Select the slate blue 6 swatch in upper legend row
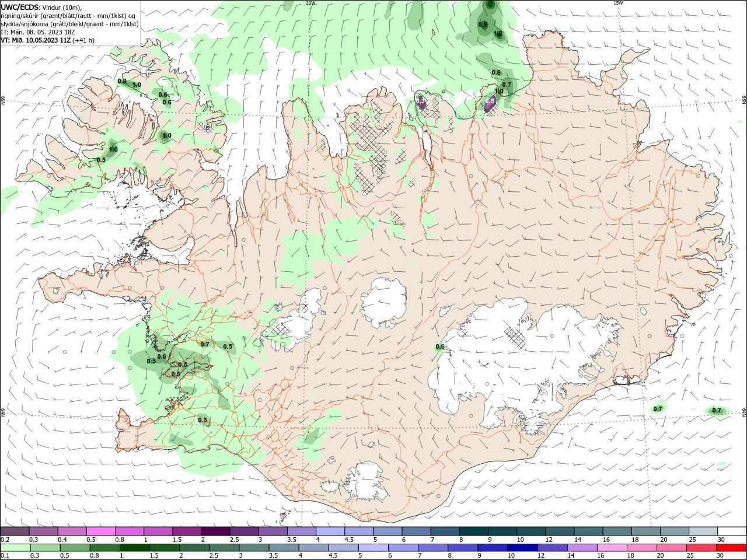The image size is (747, 560). point(417,531)
